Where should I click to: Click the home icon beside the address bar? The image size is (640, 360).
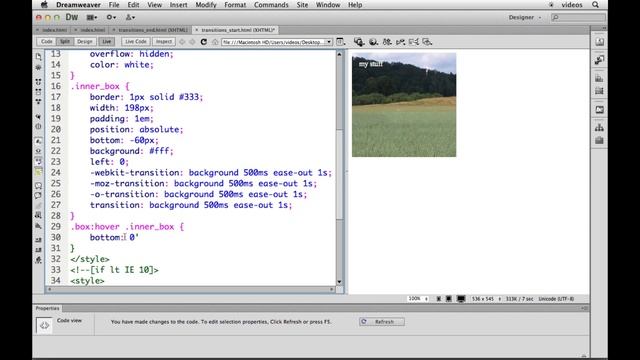(215, 42)
